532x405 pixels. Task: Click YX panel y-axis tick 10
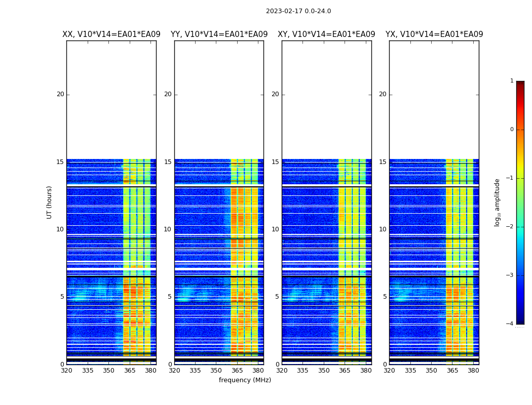coord(383,229)
